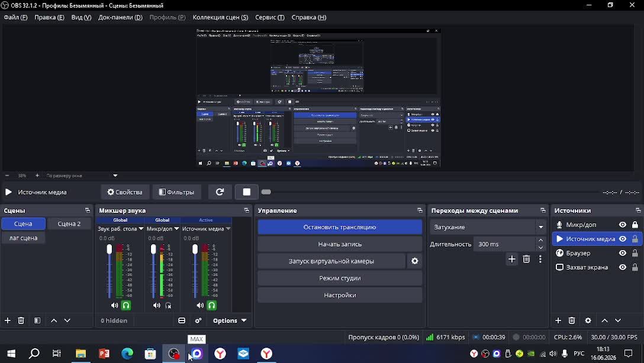Decrease transition duration with the down arrow

click(540, 248)
